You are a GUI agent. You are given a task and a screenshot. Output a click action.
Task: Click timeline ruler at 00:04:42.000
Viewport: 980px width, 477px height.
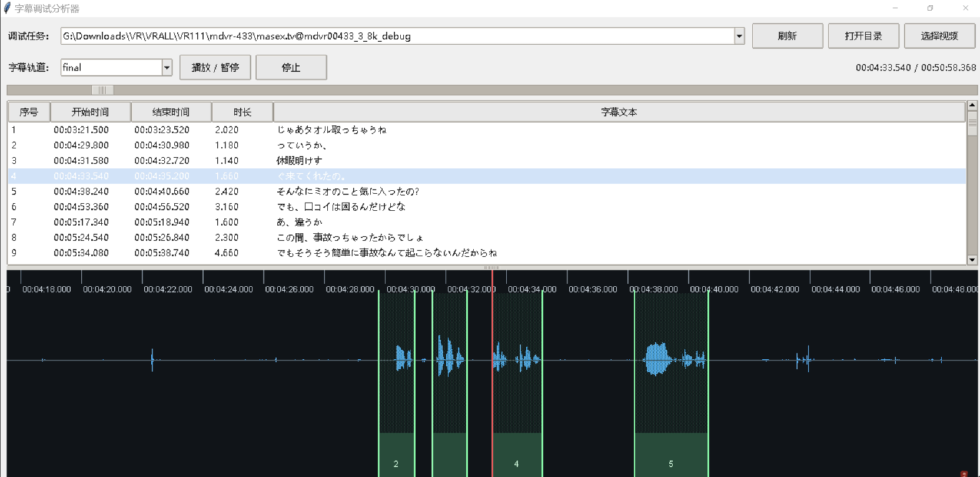(775, 289)
